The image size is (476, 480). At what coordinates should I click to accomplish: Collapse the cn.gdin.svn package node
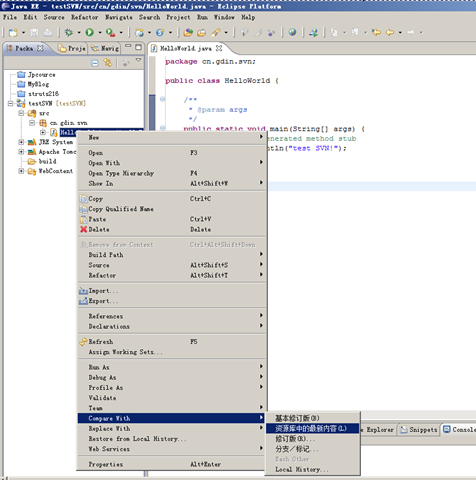(32, 123)
